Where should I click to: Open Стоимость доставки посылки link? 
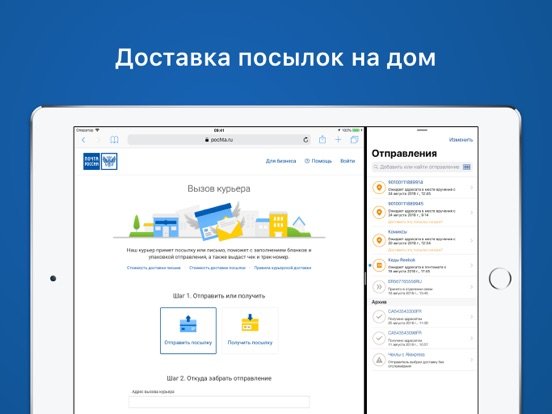[217, 268]
